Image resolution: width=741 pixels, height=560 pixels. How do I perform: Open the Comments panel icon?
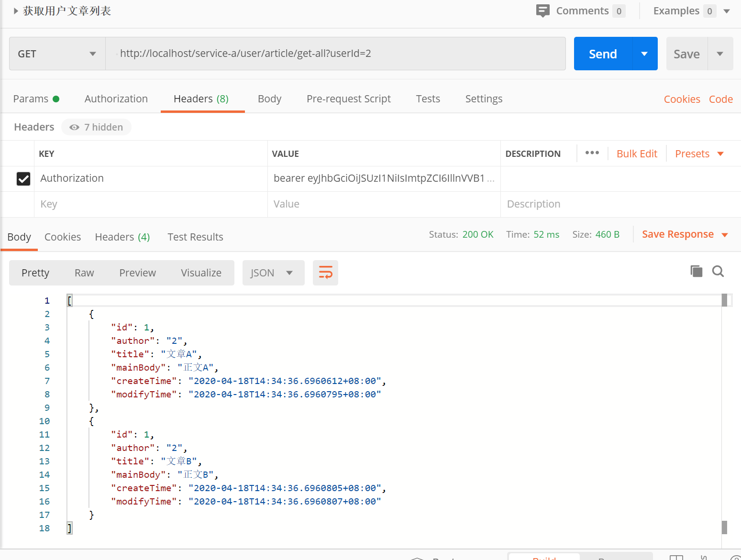pos(542,11)
